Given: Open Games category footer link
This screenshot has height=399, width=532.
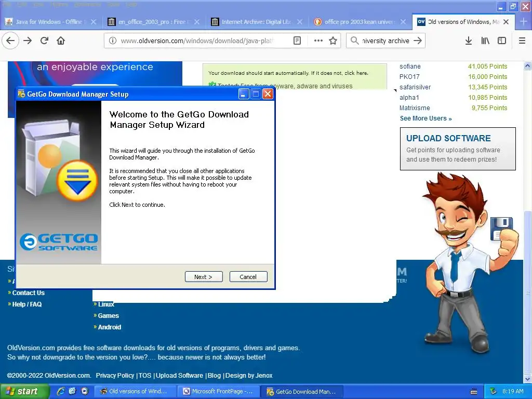Looking at the screenshot, I should (108, 316).
